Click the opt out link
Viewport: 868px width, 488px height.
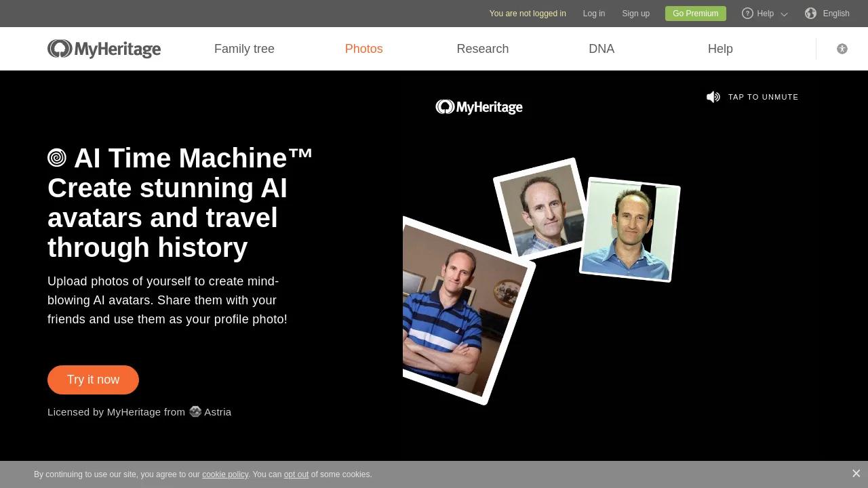296,474
